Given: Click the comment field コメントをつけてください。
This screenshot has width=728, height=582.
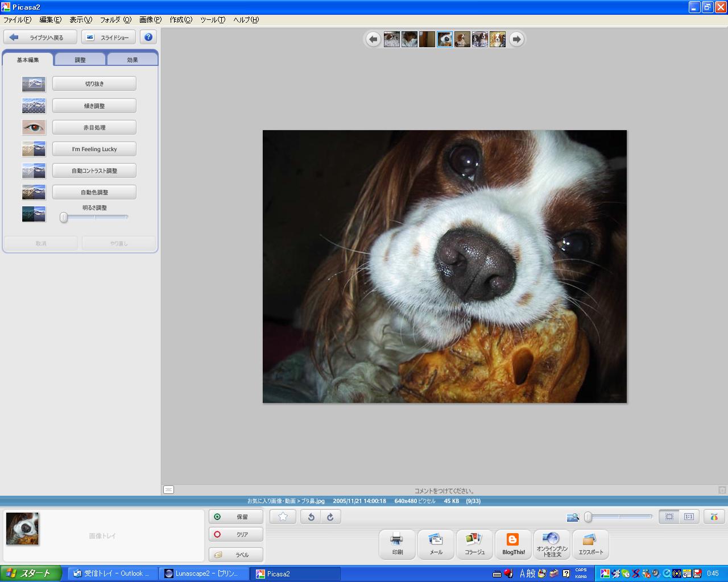Looking at the screenshot, I should point(444,490).
